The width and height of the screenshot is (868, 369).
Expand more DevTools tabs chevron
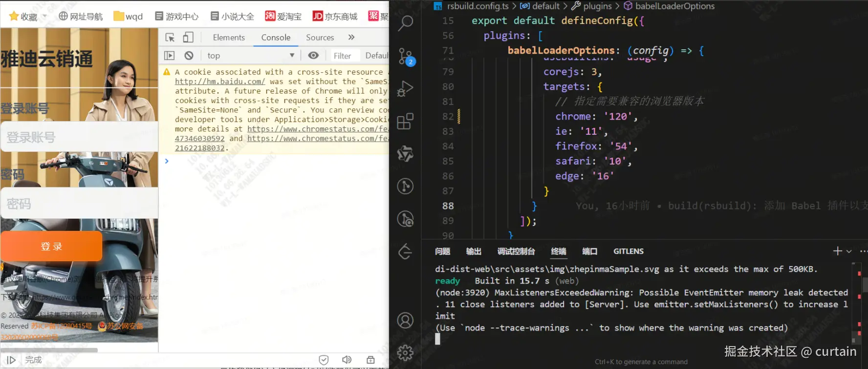[x=351, y=38]
